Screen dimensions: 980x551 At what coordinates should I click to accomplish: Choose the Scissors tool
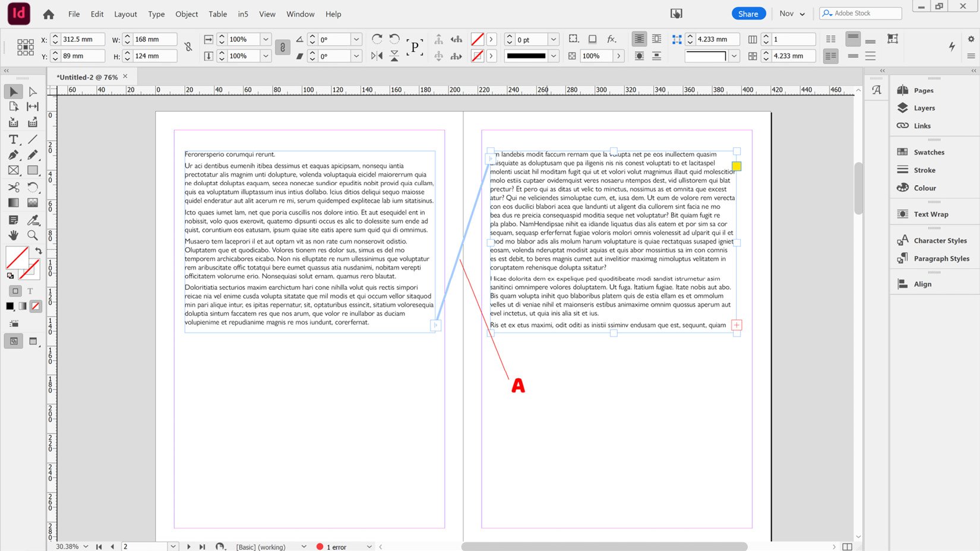13,187
